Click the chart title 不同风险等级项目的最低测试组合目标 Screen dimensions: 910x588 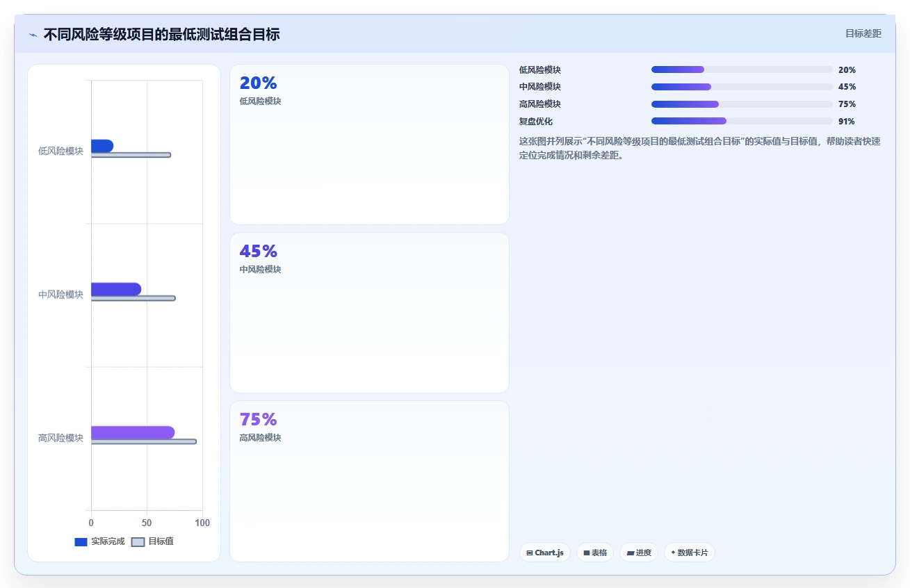(162, 34)
